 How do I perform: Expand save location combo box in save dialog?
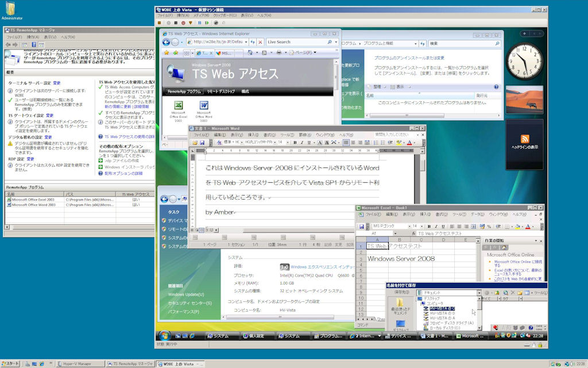tap(479, 293)
